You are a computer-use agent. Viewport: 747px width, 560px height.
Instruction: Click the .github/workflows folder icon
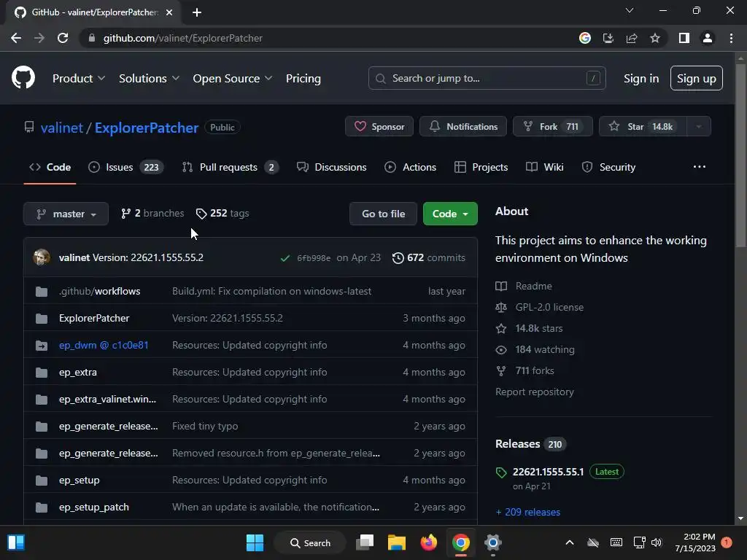42,292
